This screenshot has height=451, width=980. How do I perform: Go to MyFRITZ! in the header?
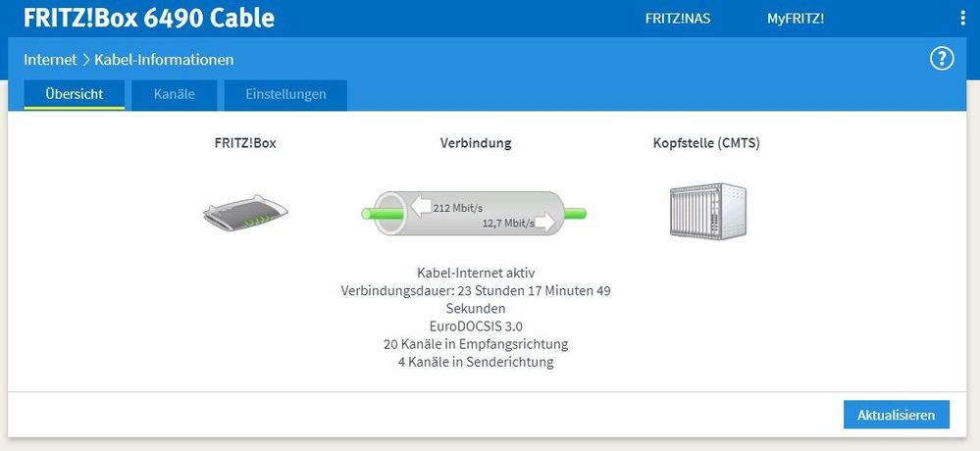795,19
